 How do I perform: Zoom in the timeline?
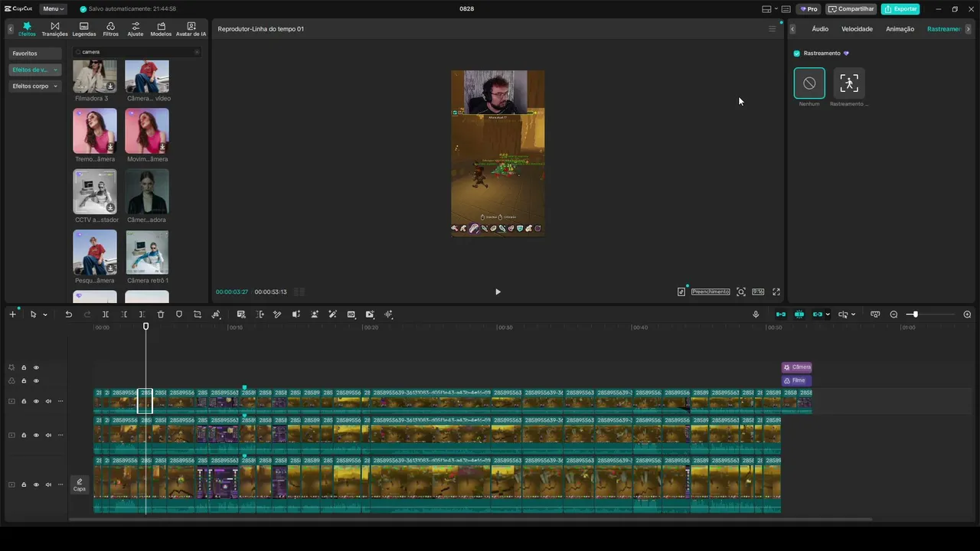pos(967,315)
